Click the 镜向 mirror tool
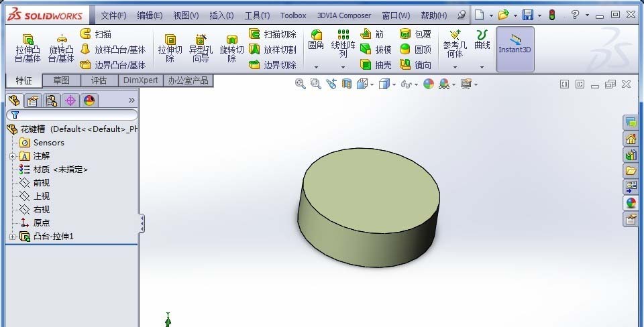The height and width of the screenshot is (327, 644). coord(416,65)
